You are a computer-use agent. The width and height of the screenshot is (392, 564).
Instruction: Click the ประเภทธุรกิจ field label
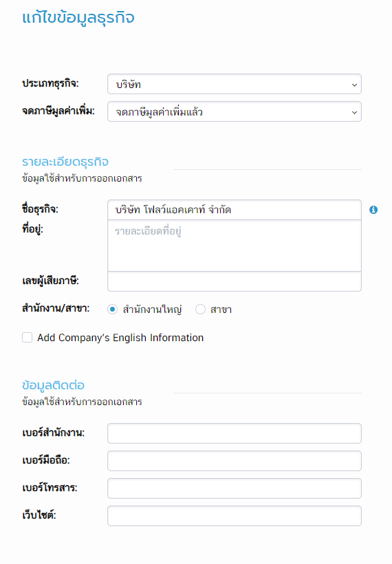coord(50,83)
